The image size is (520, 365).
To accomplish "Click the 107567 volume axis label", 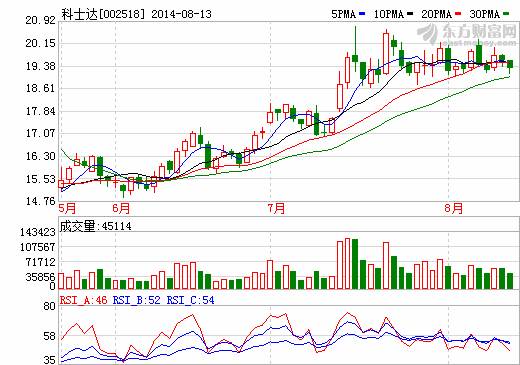I will [x=38, y=247].
